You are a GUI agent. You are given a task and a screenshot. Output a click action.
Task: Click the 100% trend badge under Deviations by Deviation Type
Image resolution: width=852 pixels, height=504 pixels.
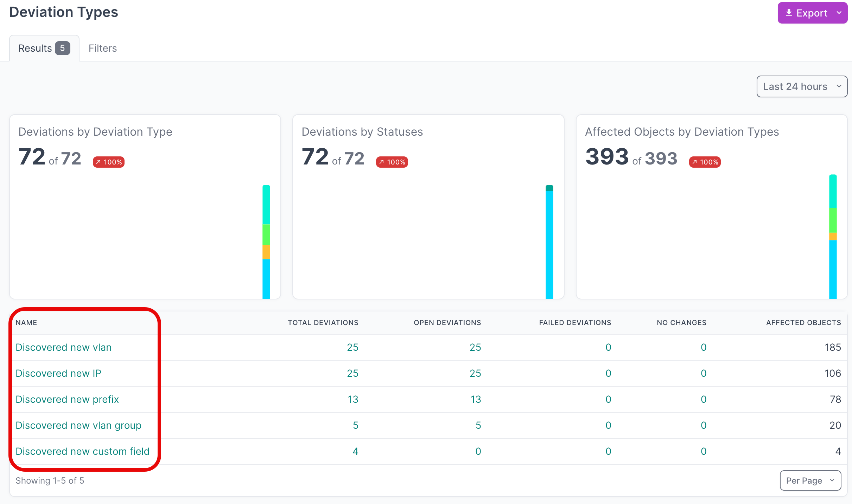click(x=108, y=162)
